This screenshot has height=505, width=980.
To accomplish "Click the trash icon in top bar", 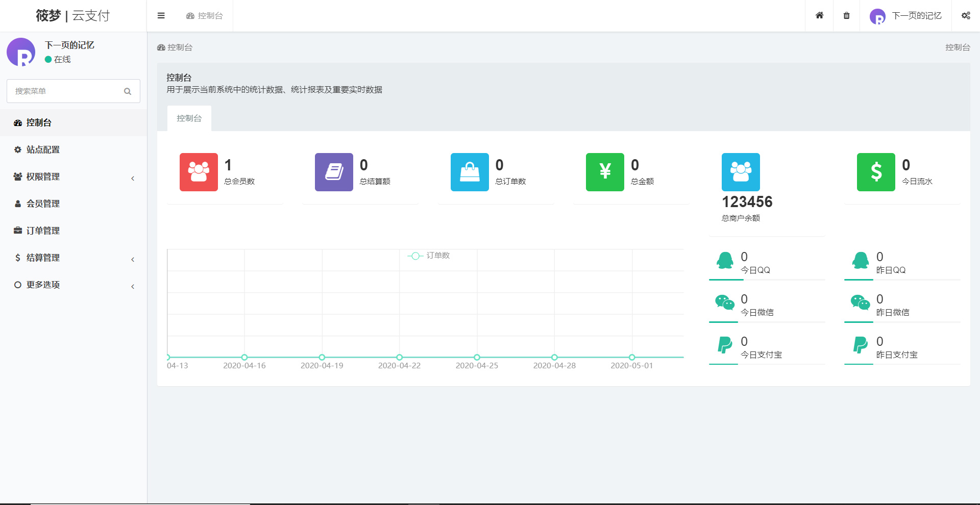I will 846,16.
